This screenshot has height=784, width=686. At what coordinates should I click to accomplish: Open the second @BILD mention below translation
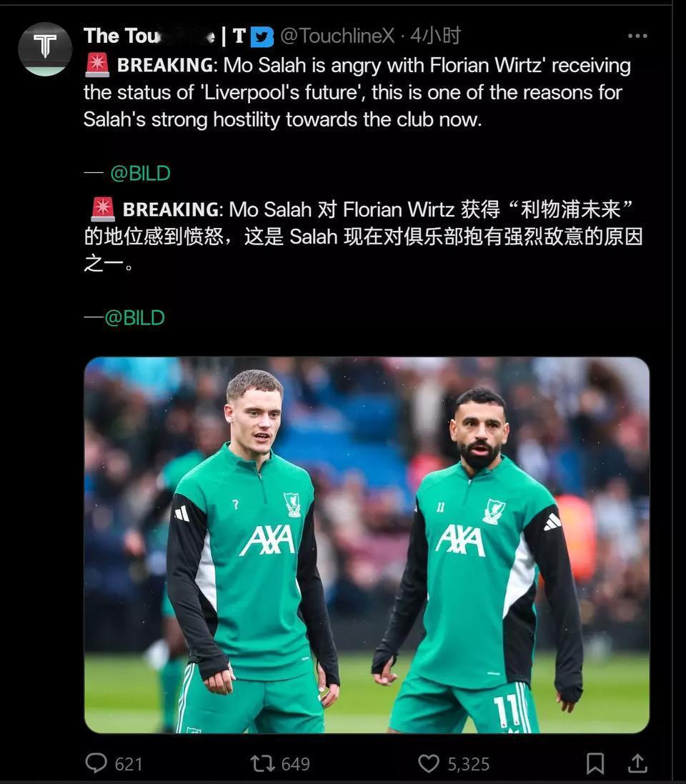134,318
